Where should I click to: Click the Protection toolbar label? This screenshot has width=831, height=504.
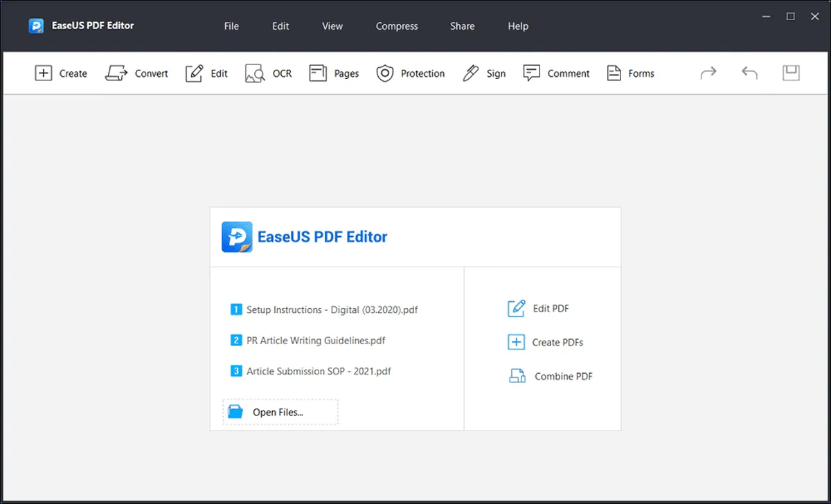pos(423,73)
